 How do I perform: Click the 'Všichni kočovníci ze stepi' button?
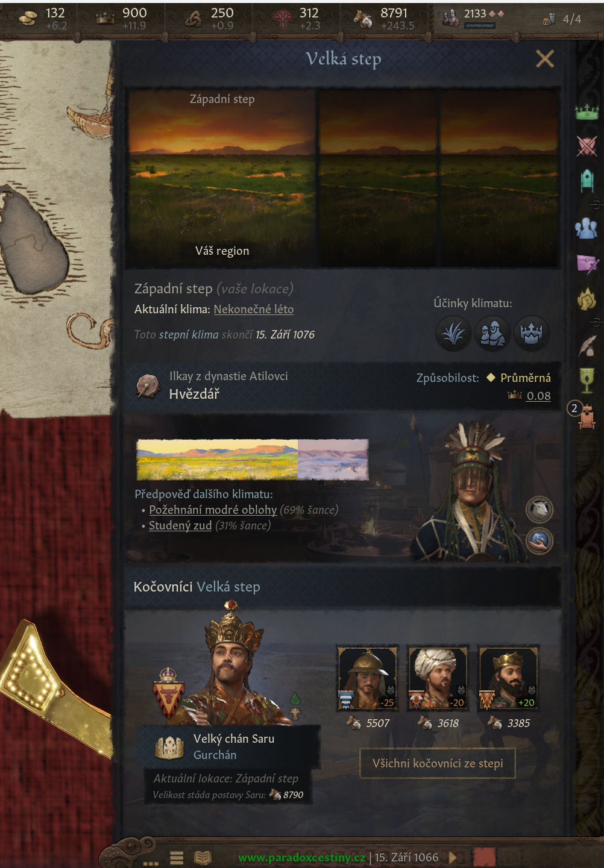pos(438,763)
